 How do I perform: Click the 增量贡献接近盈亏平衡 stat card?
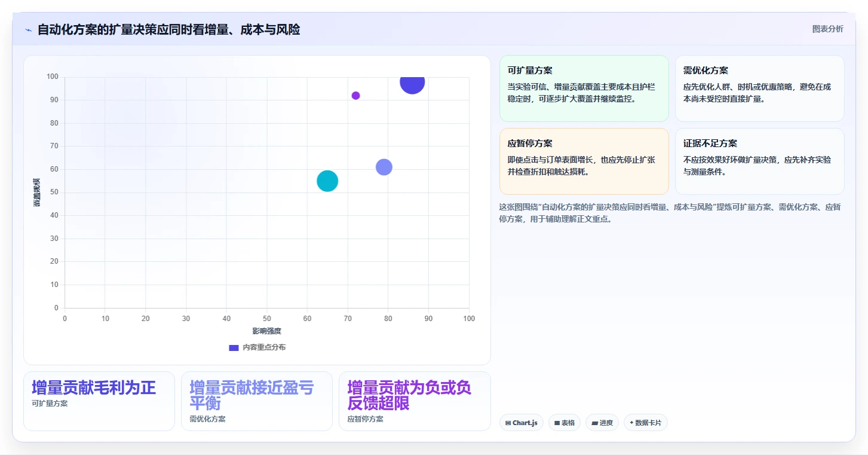257,401
